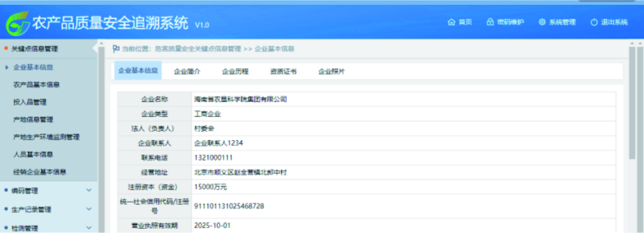Click the 营业执照有效期 field label
Screen dimensions: 644x233
[x=154, y=226]
